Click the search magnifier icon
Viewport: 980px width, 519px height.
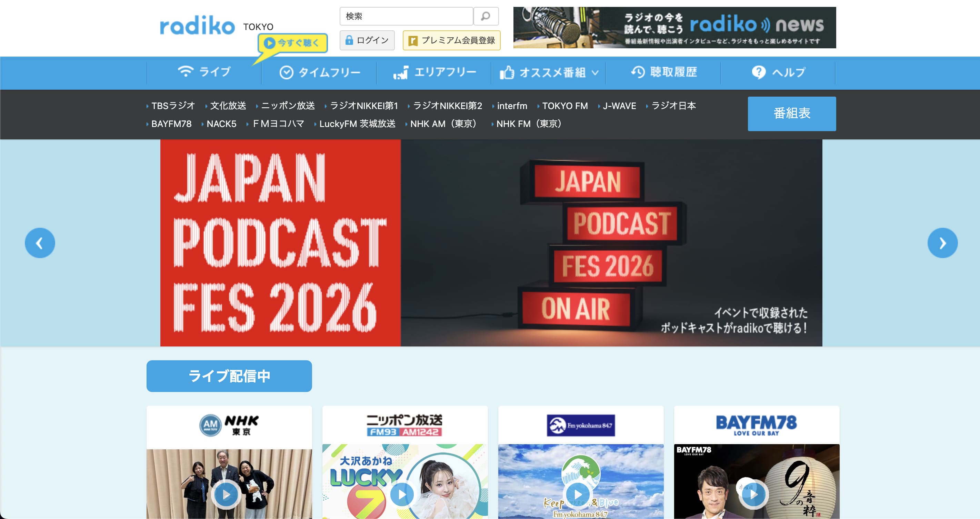[486, 16]
